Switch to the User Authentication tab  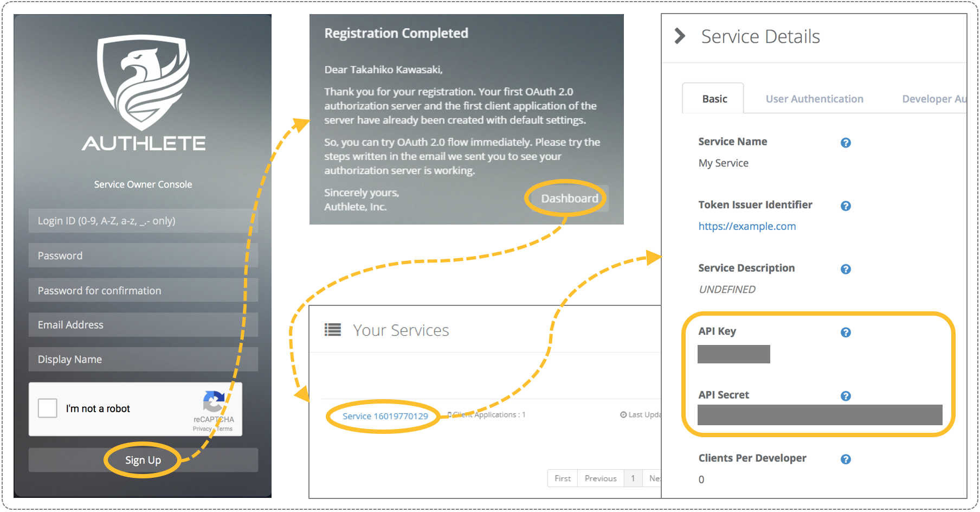pos(814,99)
